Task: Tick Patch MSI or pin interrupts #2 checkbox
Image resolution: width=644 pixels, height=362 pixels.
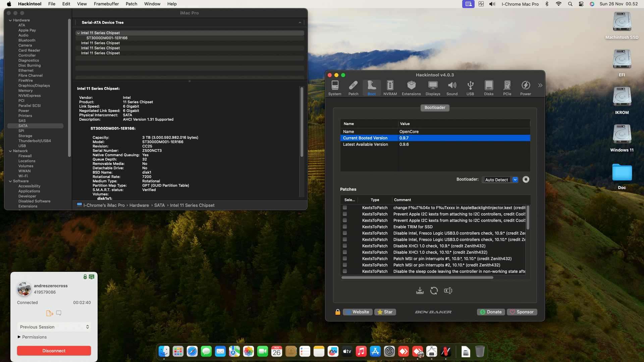Action: click(x=345, y=265)
